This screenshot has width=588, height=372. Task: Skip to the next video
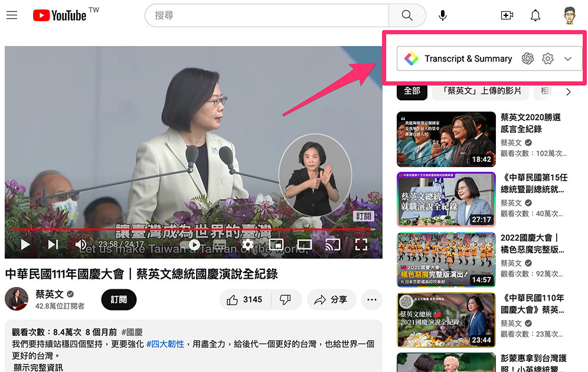coord(53,244)
